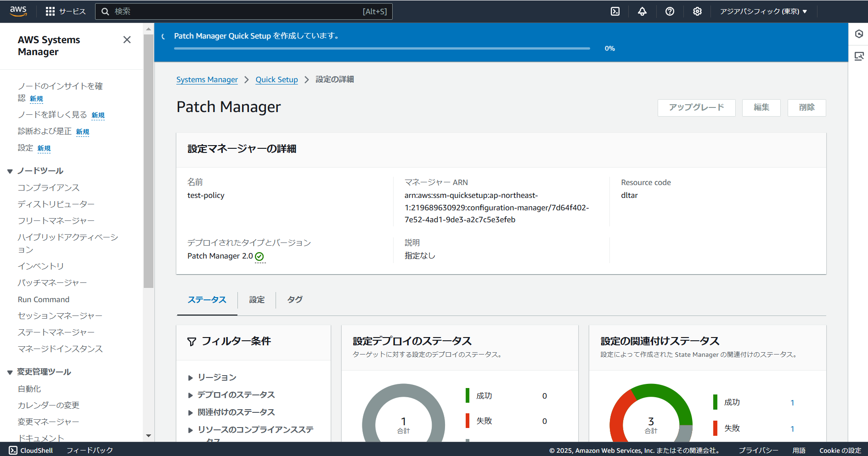Open the account settings gear icon
This screenshot has width=868, height=456.
click(x=697, y=11)
